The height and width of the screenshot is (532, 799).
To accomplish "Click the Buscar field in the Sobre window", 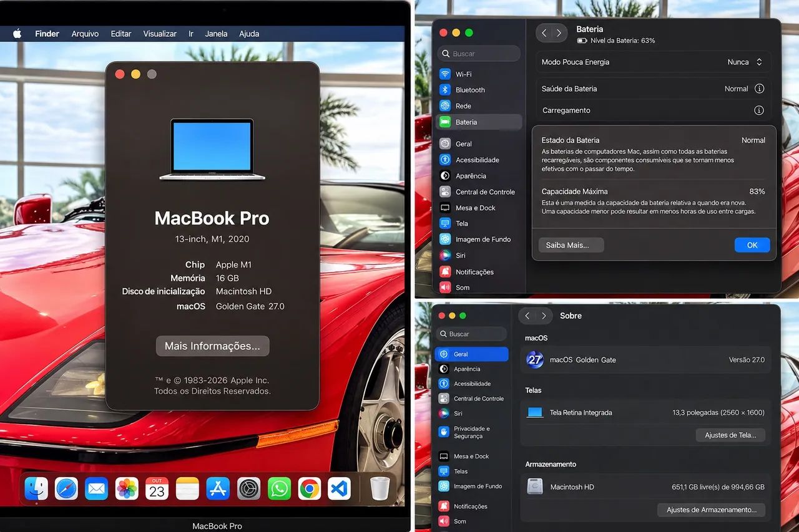I will pos(472,334).
